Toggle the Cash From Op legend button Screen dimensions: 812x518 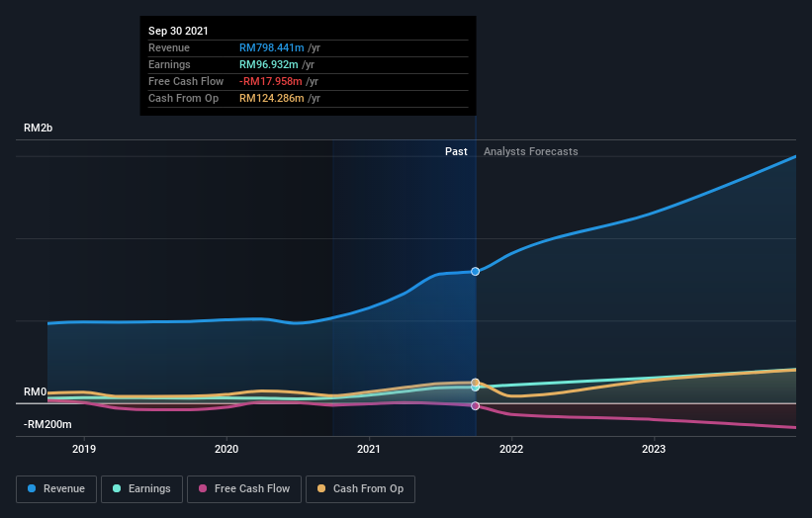[360, 489]
